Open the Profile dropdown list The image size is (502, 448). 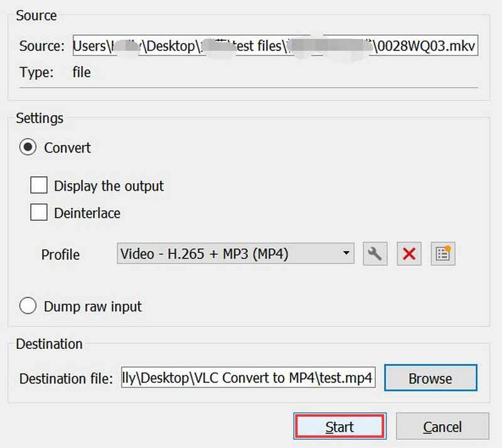(236, 253)
